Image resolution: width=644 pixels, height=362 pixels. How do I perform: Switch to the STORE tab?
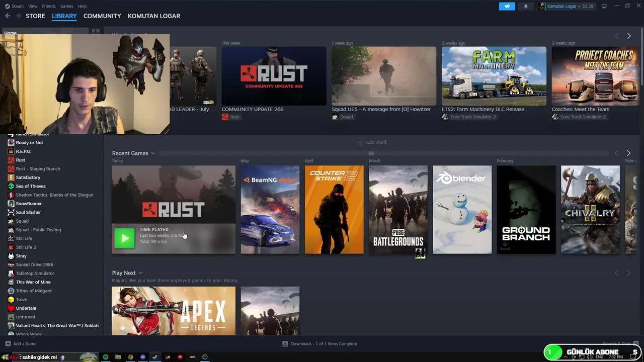point(35,16)
